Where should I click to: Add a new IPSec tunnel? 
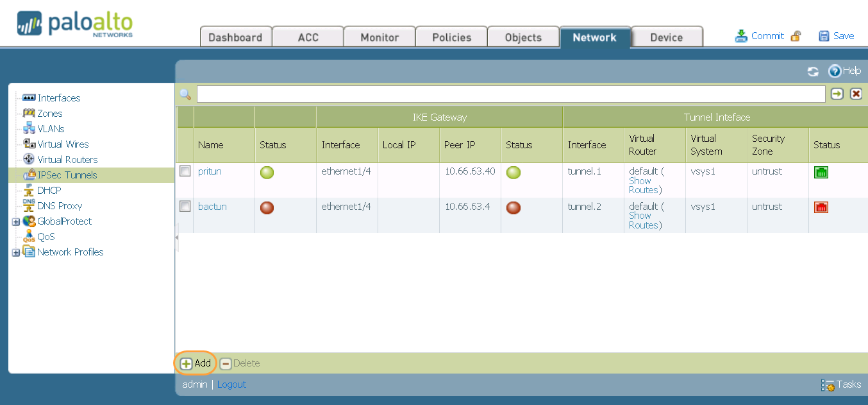tap(196, 363)
